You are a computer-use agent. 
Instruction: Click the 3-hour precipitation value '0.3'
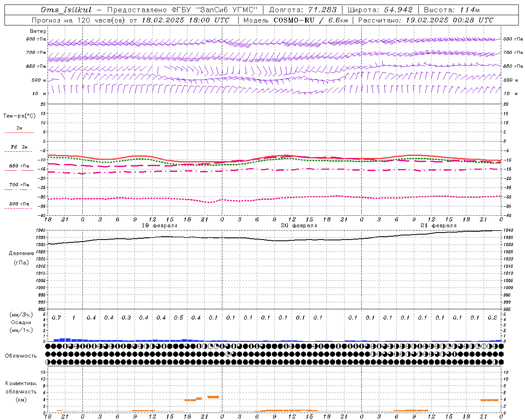coord(126,317)
